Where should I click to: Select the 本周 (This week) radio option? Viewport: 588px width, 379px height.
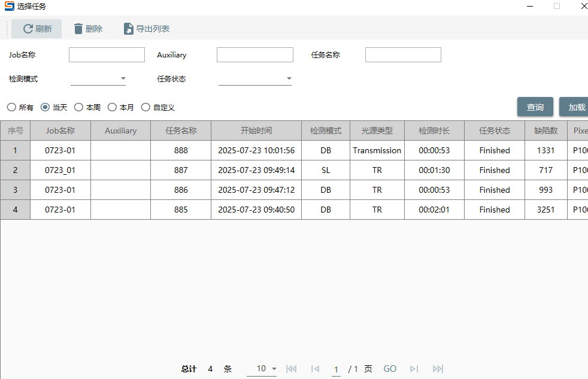78,107
